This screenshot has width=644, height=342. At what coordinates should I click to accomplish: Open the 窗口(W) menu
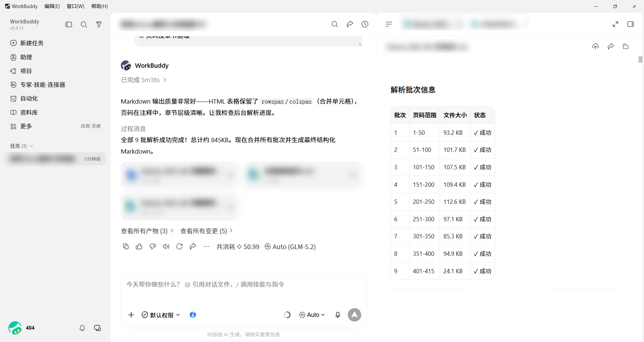coord(75,6)
